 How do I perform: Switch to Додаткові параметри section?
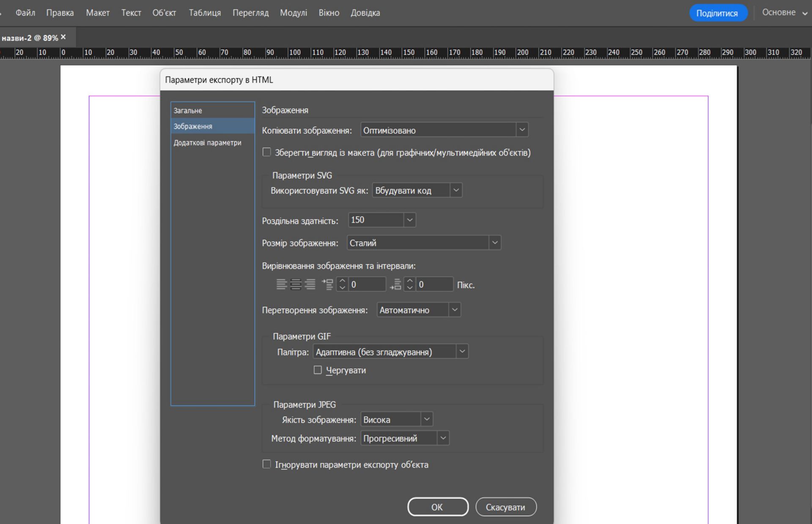pos(207,143)
